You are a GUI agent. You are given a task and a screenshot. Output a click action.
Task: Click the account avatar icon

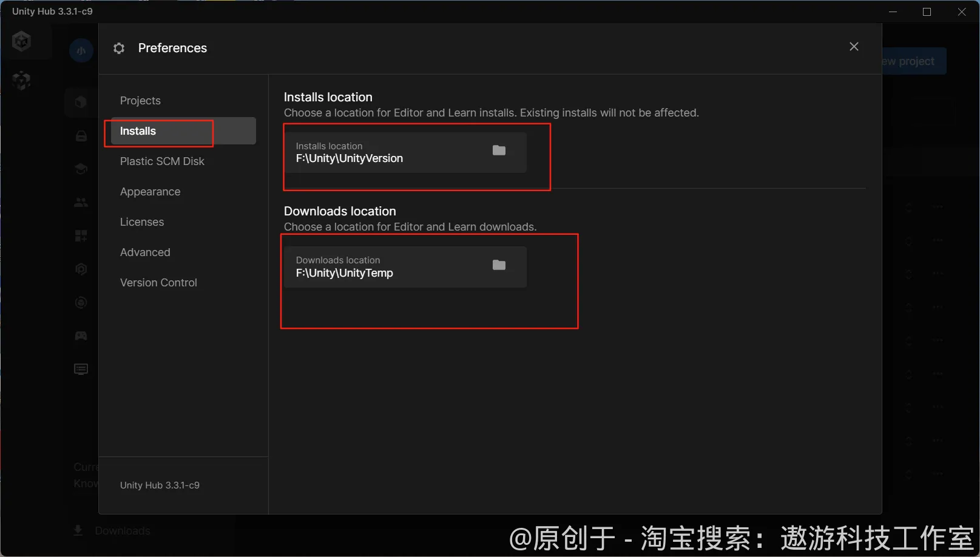[x=81, y=51]
